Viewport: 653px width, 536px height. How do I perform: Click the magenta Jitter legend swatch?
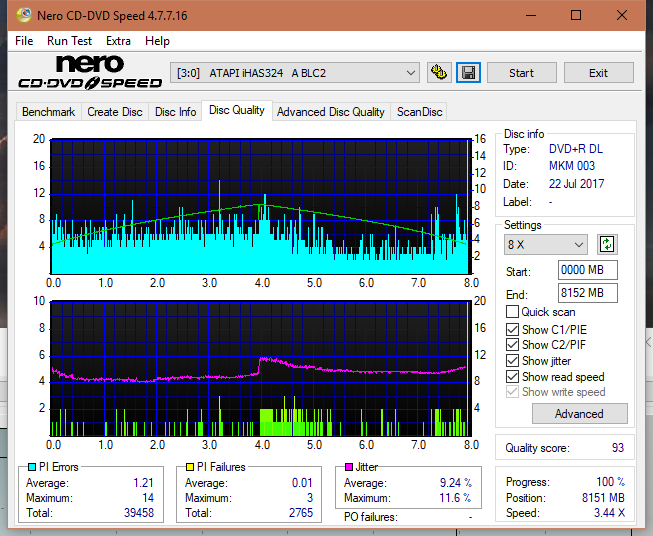[x=349, y=467]
